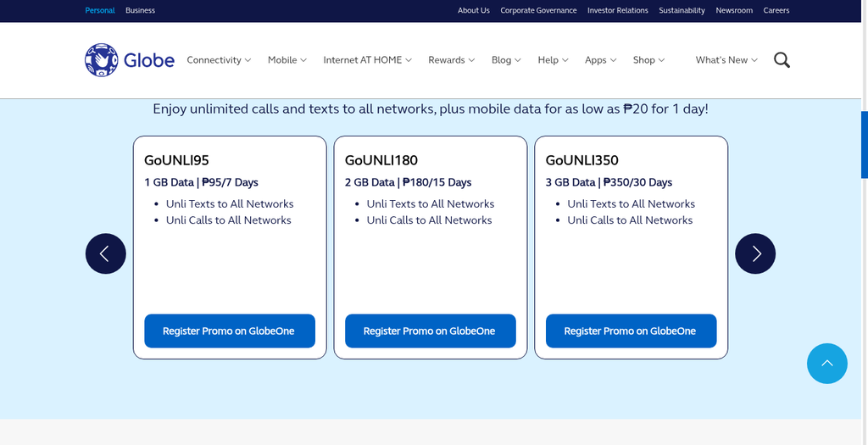Register GoUNLI180 promo on GlobeOne
868x445 pixels.
point(430,331)
